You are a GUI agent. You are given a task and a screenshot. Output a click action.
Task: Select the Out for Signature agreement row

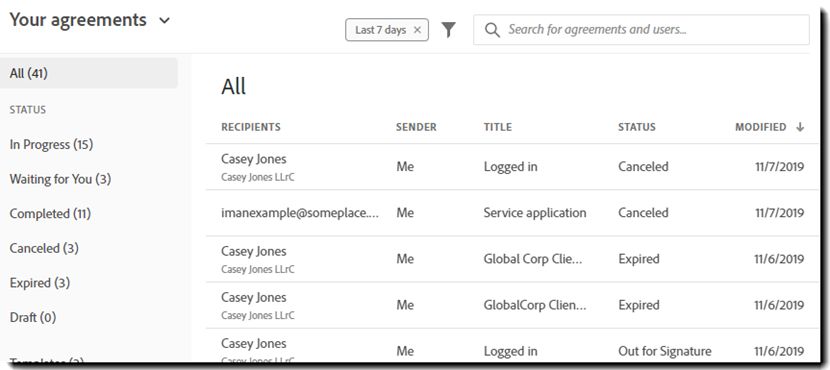pyautogui.click(x=512, y=351)
